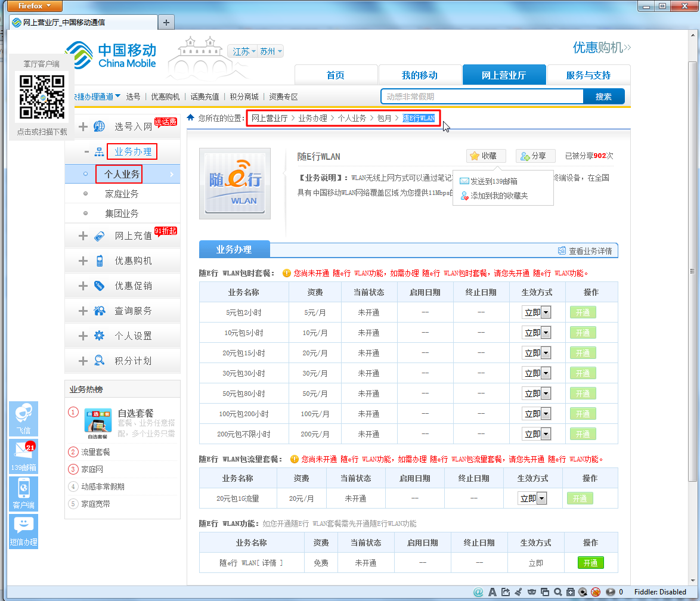The image size is (700, 601).
Task: Expand the 优惠购机 sidebar section
Action: pyautogui.click(x=83, y=261)
